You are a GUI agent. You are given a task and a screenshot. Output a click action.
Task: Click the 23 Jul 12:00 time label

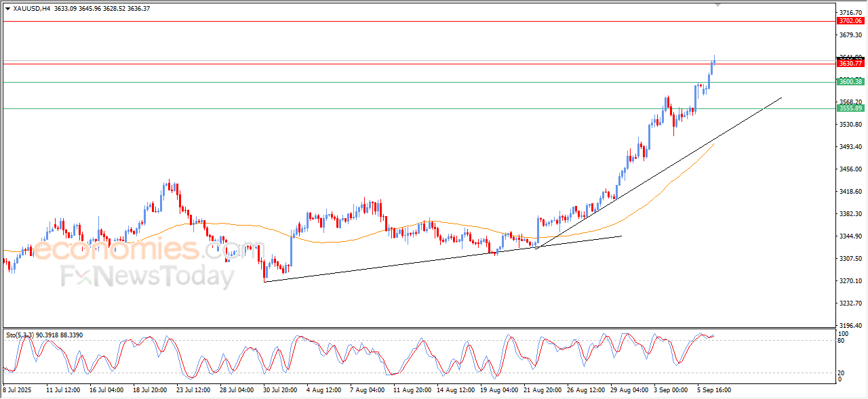193,390
